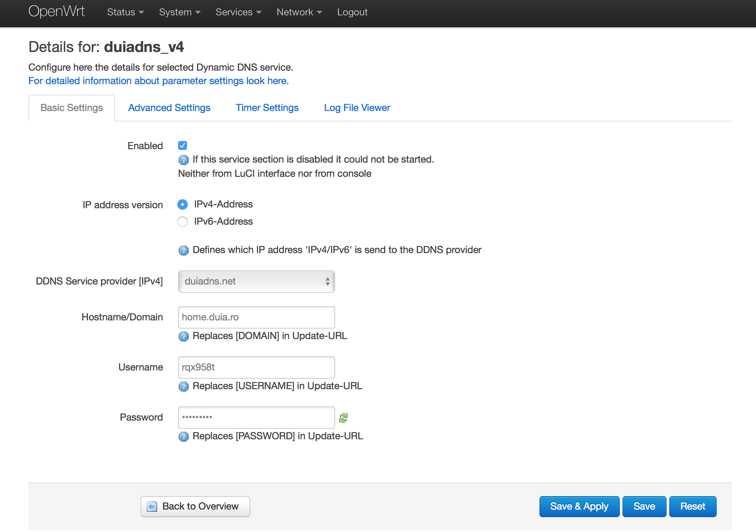Switch to the Basic Settings tab
This screenshot has width=756, height=532.
click(71, 108)
